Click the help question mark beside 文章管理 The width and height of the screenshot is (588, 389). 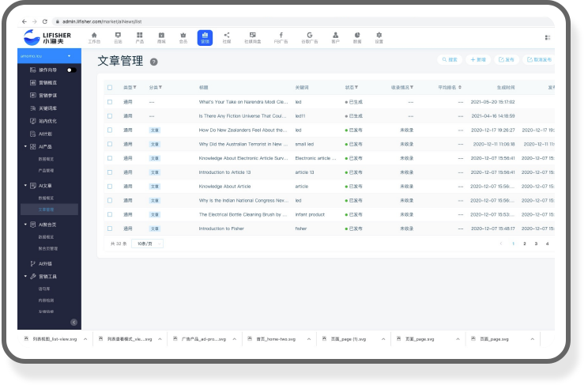tap(154, 62)
